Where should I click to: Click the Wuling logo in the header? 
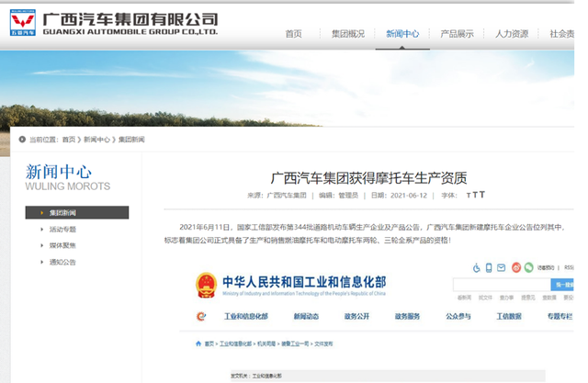[x=23, y=23]
